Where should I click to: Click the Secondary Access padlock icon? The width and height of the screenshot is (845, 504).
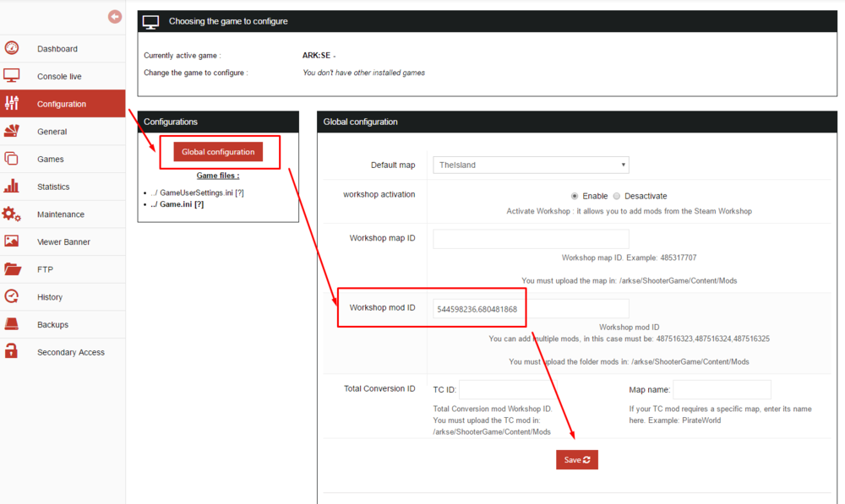pyautogui.click(x=12, y=352)
